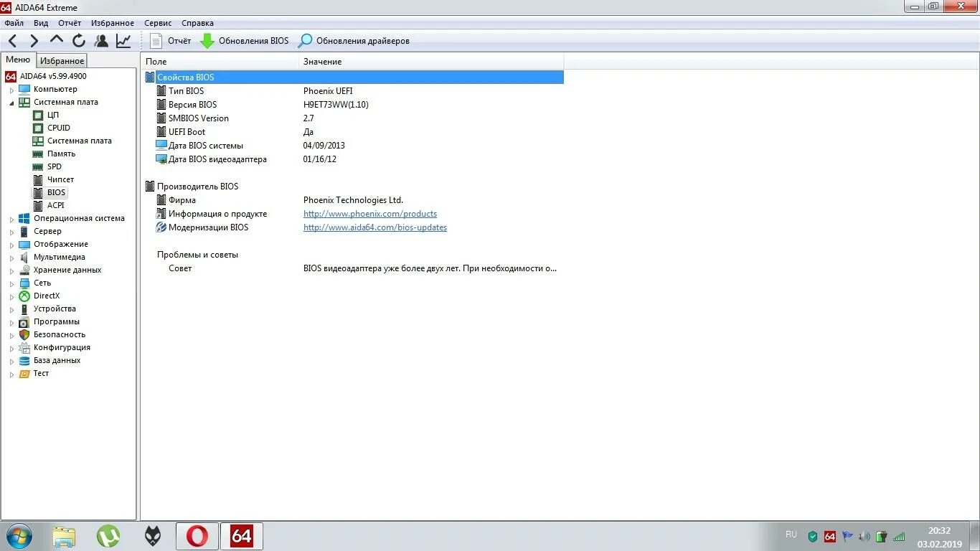Select CPUID in the sidebar tree
The width and height of the screenshot is (980, 551).
point(58,128)
